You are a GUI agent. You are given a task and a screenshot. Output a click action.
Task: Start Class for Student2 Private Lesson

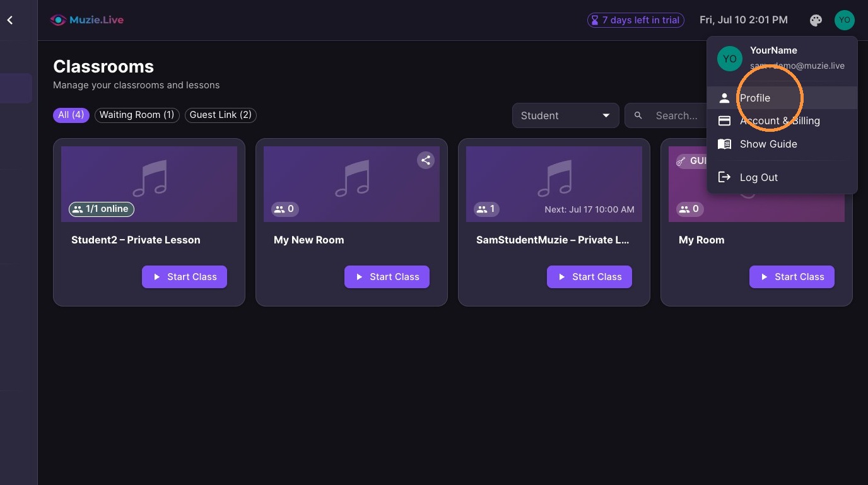[184, 277]
